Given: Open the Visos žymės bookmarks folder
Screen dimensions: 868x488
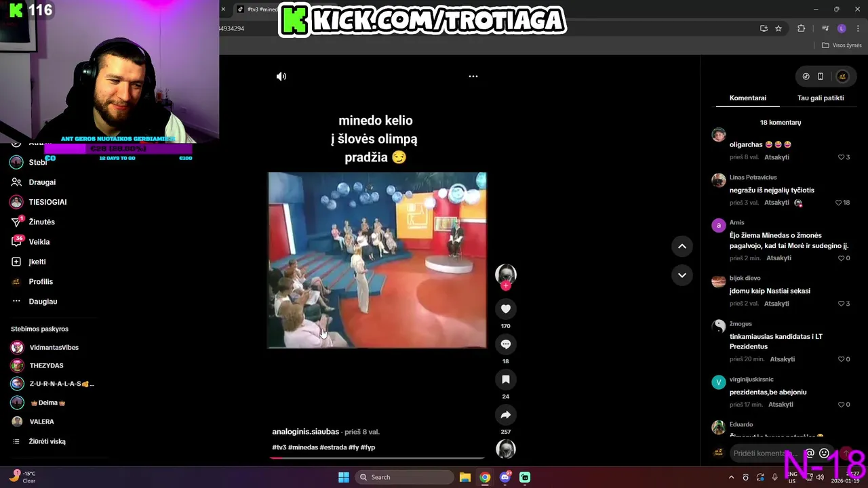Looking at the screenshot, I should [842, 45].
